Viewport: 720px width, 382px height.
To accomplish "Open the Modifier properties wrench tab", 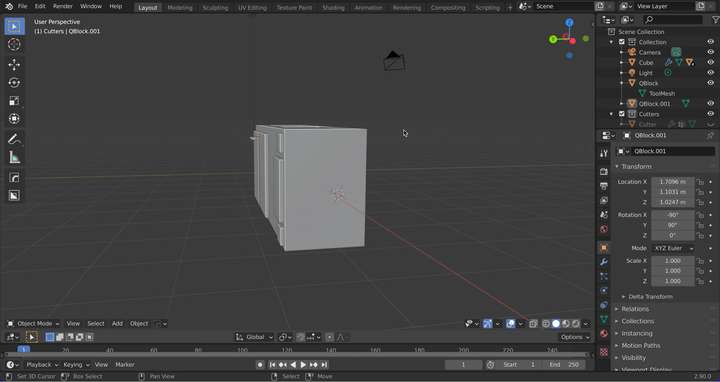I will click(x=604, y=262).
